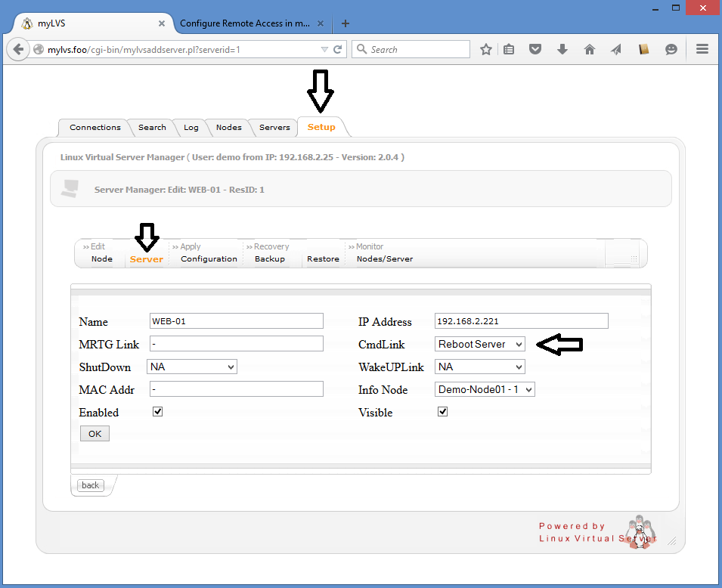
Task: Open the Nodes tab
Action: coord(228,128)
